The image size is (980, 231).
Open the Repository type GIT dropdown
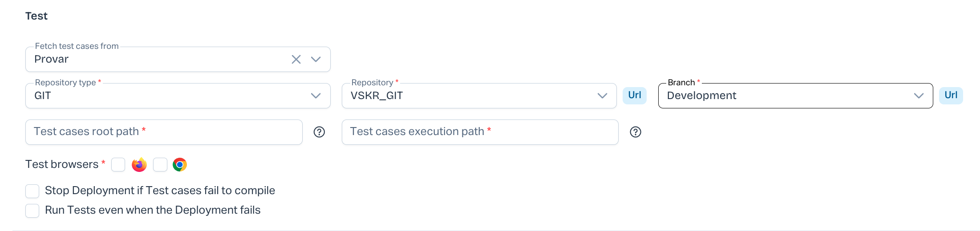(316, 96)
